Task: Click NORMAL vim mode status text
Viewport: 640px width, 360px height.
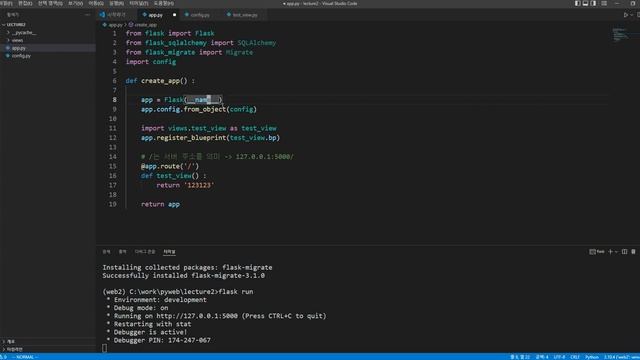Action: [x=25, y=357]
